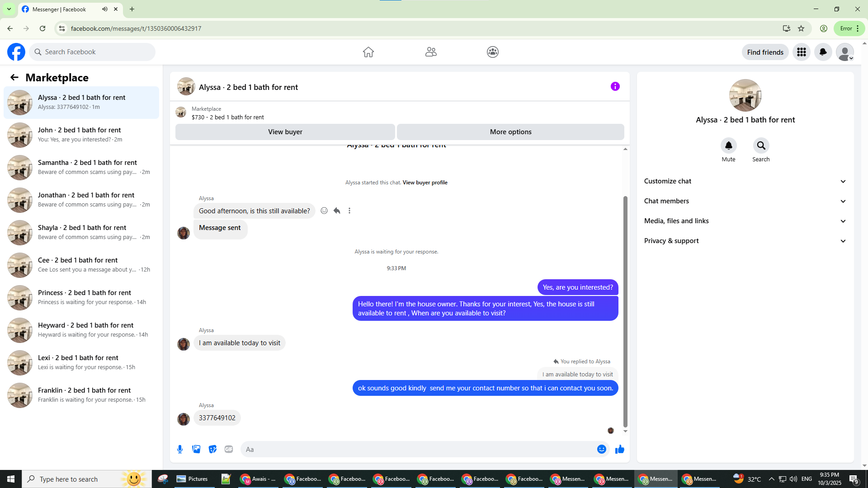Open Chrome profile icon
This screenshot has width=868, height=488.
point(824,28)
